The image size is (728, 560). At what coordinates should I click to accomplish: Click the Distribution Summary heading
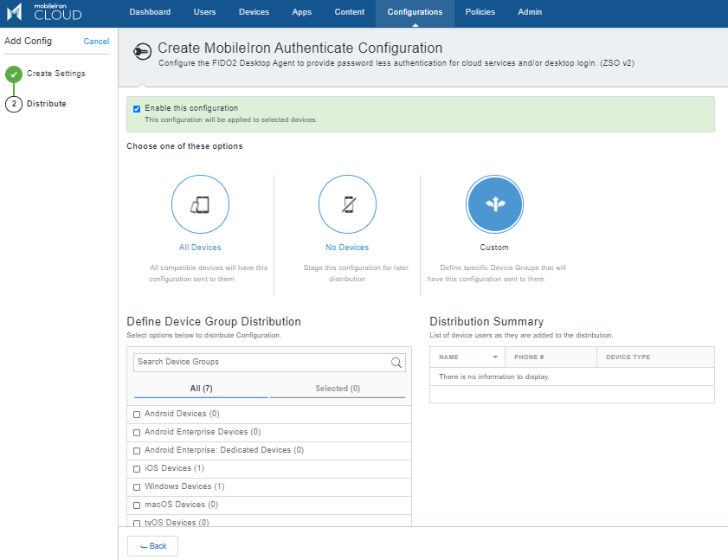point(486,321)
